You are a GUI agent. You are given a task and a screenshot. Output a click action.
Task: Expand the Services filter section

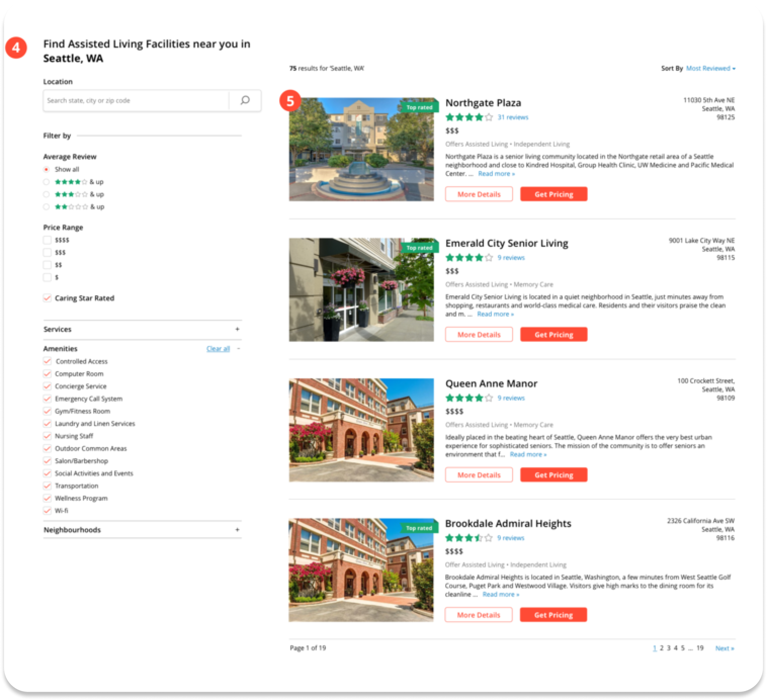click(237, 329)
